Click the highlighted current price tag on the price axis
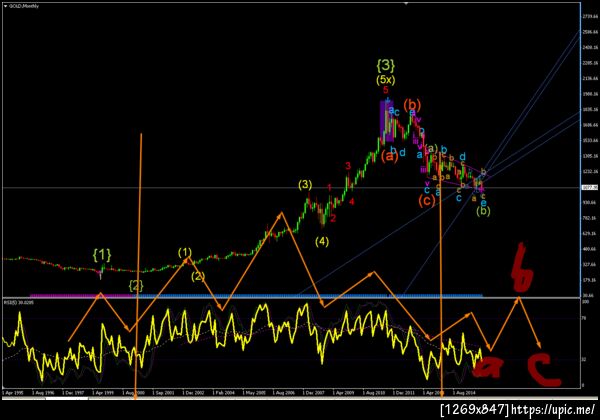The width and height of the screenshot is (600, 420). [x=590, y=187]
